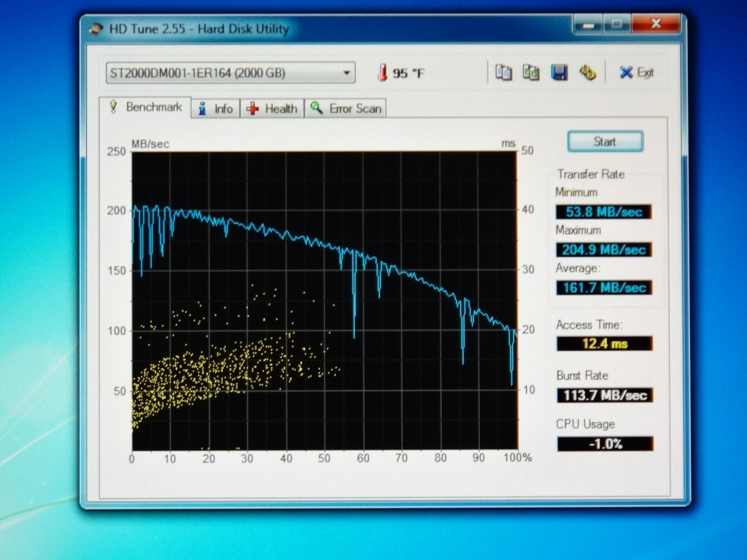Viewport: 747px width, 560px height.
Task: Click the Transfer Rate group label
Action: 591,174
